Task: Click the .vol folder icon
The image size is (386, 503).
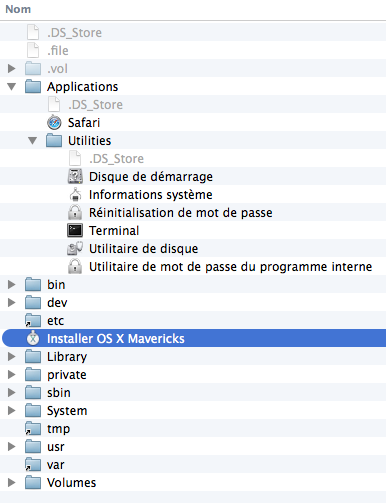Action: pyautogui.click(x=33, y=69)
